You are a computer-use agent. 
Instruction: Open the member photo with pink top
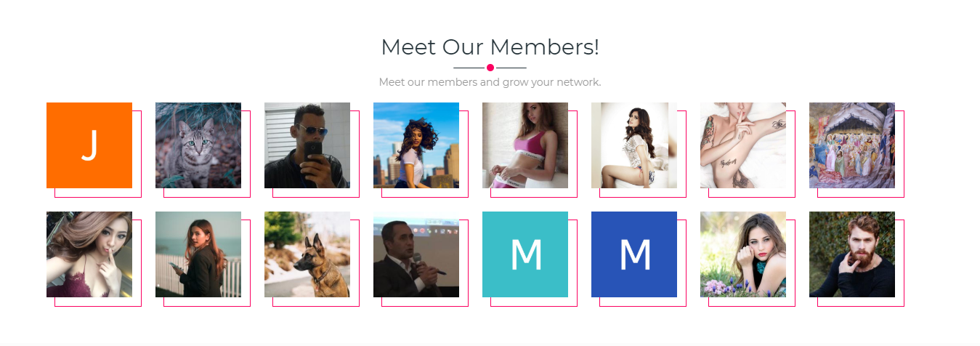click(525, 145)
